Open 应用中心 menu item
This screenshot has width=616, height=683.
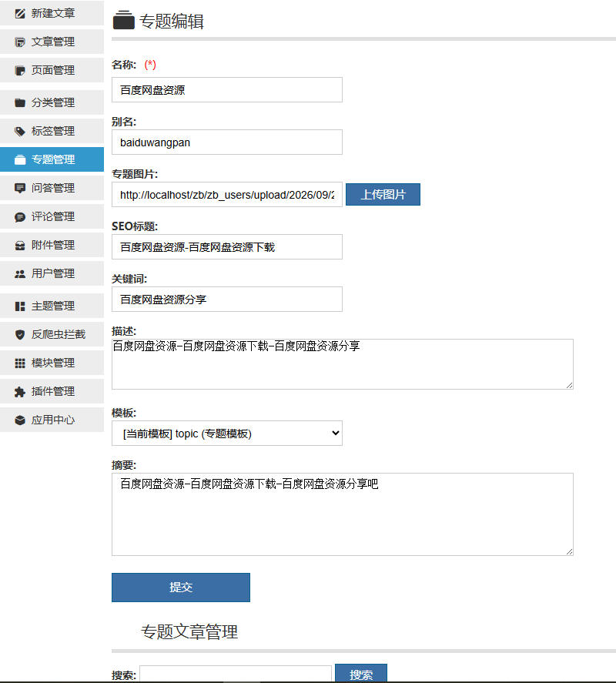click(x=52, y=420)
